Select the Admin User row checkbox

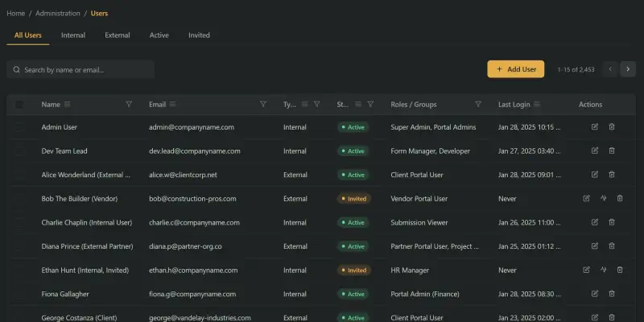(x=19, y=127)
